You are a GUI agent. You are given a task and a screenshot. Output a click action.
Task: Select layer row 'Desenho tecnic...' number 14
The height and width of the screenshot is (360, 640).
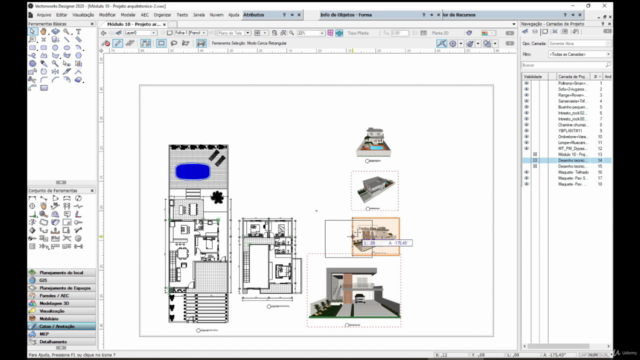pos(567,160)
